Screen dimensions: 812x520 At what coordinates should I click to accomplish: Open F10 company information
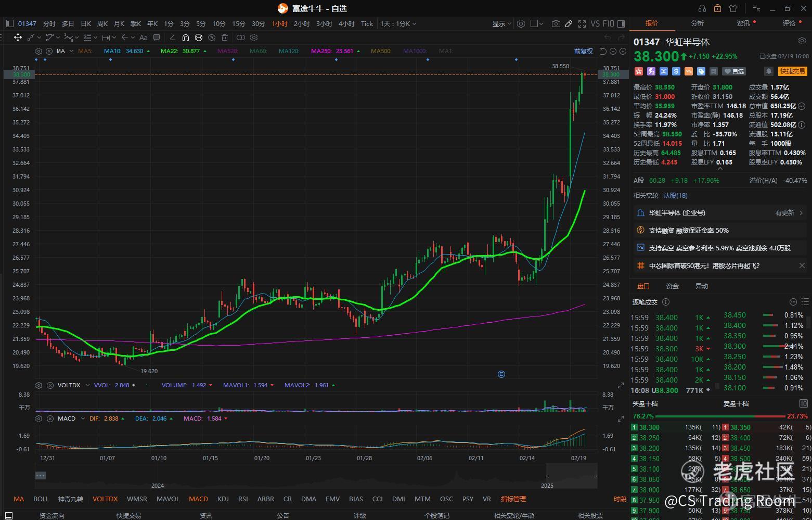[x=609, y=23]
